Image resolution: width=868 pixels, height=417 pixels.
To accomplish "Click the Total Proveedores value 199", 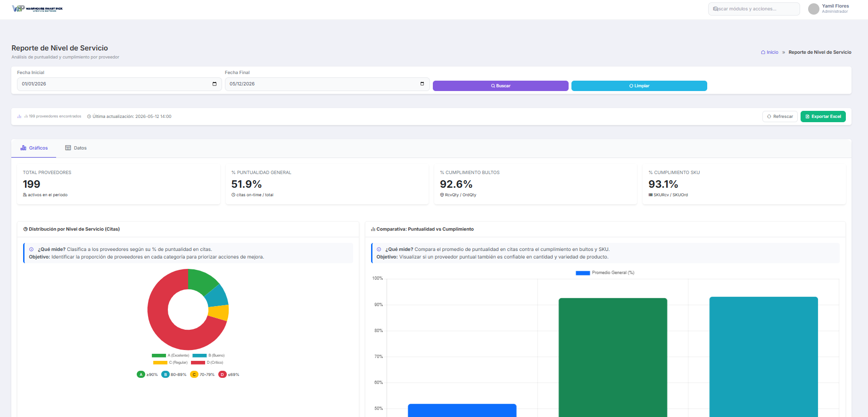I will pos(32,184).
